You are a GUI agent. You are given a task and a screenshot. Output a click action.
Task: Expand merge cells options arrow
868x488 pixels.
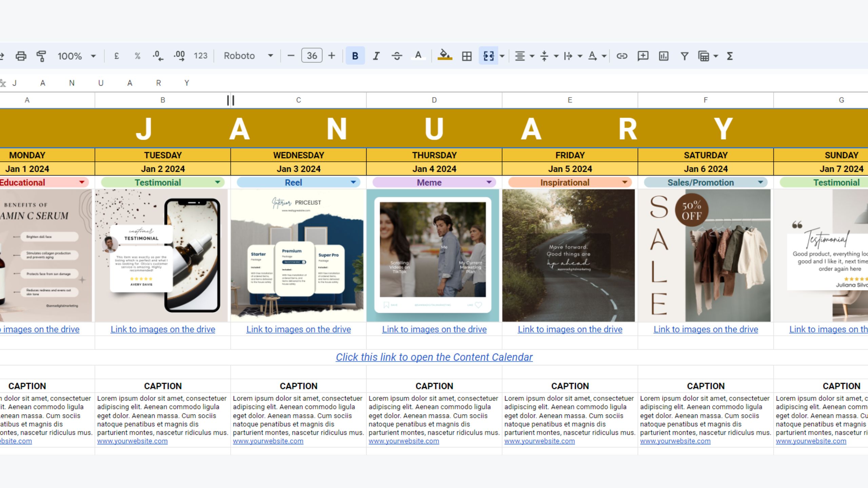[x=502, y=56]
